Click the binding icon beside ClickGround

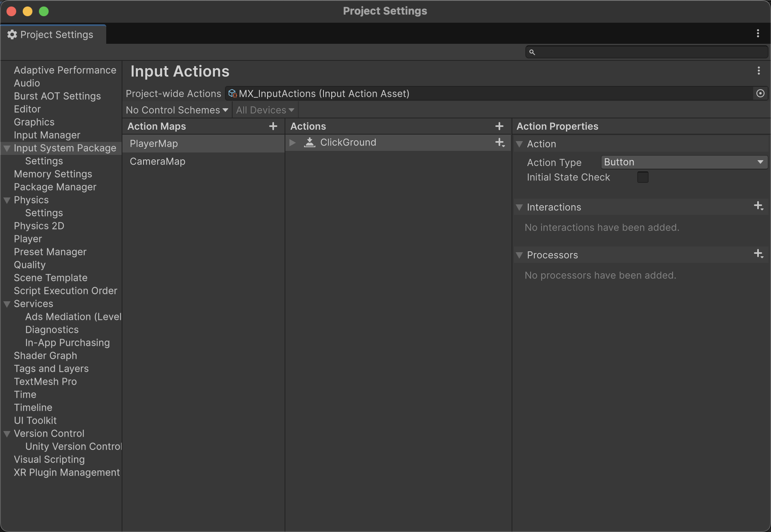[x=310, y=142]
